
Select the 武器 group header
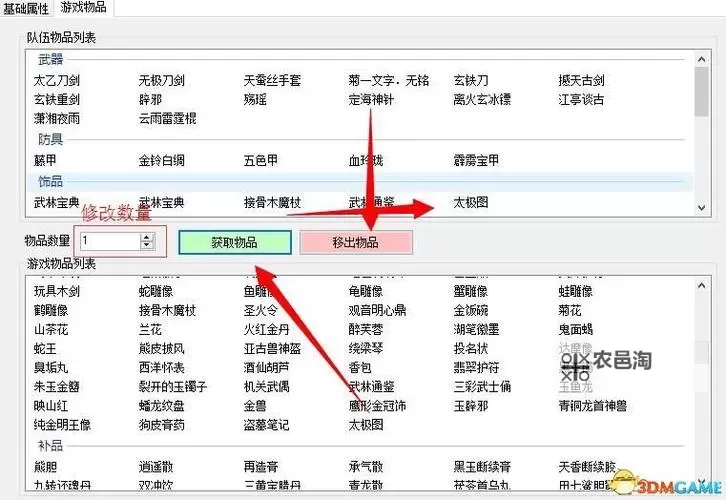[50, 59]
